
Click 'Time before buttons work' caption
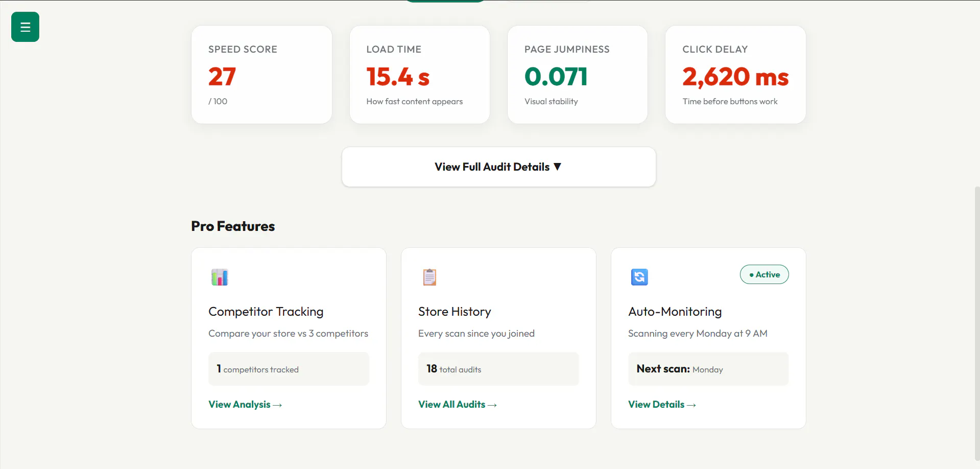pyautogui.click(x=730, y=102)
